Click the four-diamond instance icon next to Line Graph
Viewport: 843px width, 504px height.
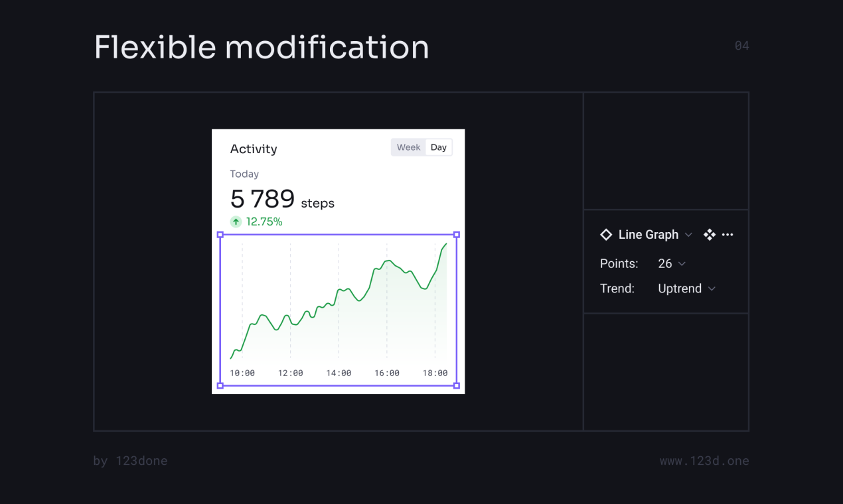pos(709,234)
